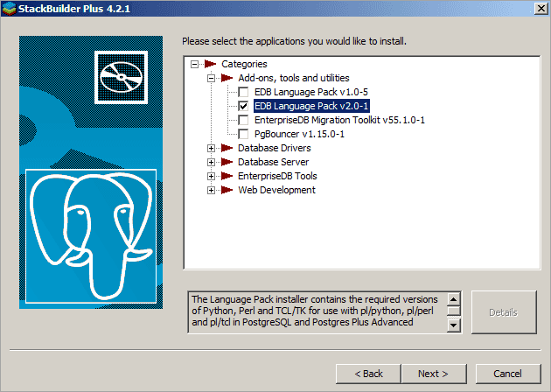Image resolution: width=551 pixels, height=392 pixels.
Task: Click the Language Pack description text
Action: coord(315,311)
